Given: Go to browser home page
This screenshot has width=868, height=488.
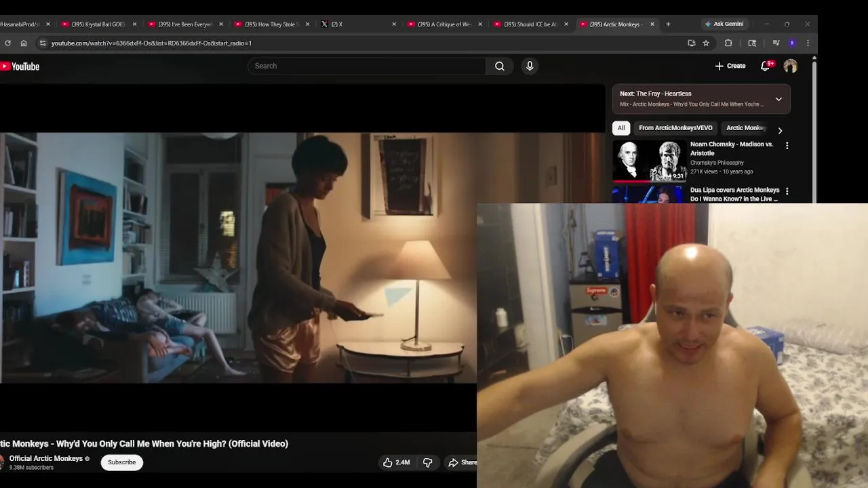Looking at the screenshot, I should (x=24, y=43).
